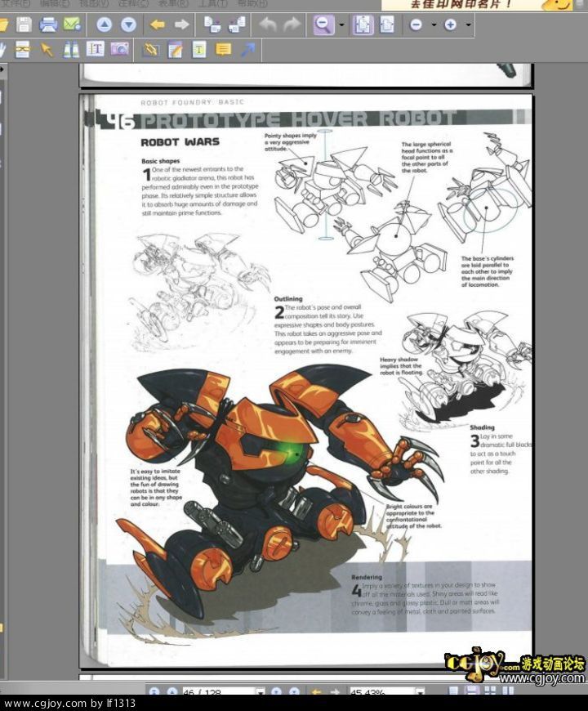The width and height of the screenshot is (588, 711).
Task: Click the ROBOT WARS heading on the page
Action: pyautogui.click(x=180, y=142)
